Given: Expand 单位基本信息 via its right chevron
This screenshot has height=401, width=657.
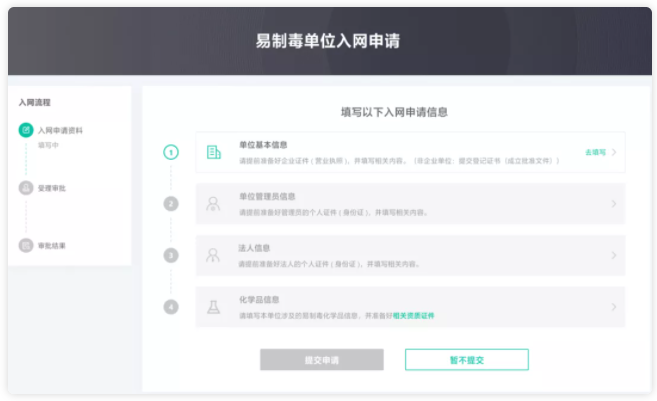Looking at the screenshot, I should (614, 152).
